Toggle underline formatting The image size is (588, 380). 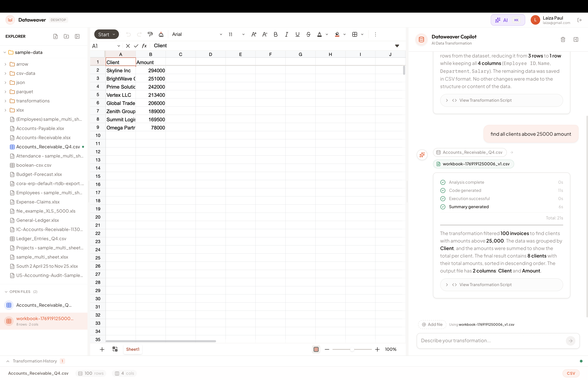(297, 34)
